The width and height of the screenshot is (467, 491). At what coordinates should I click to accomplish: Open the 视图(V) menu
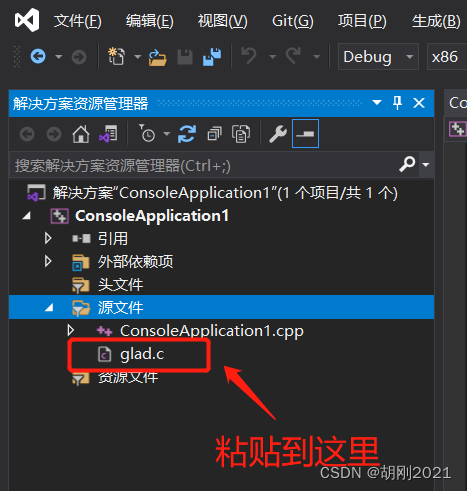(x=222, y=21)
